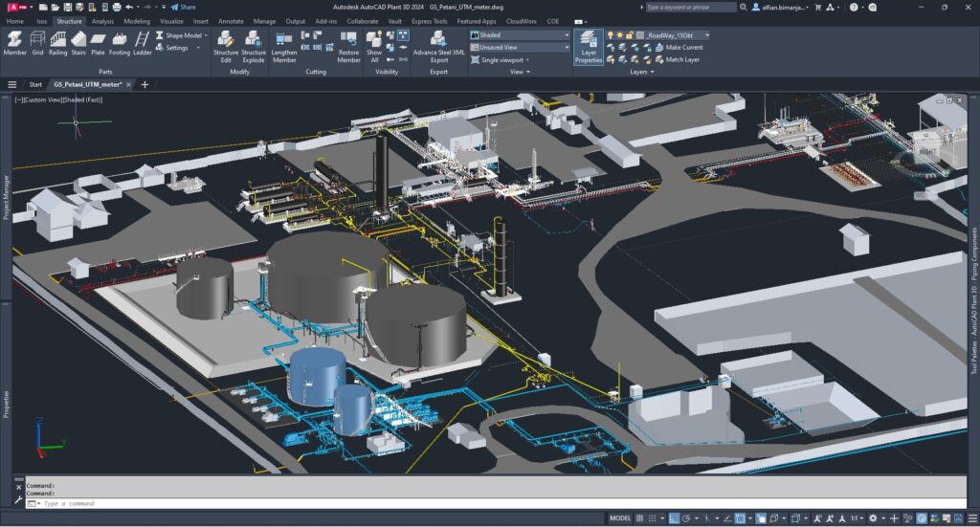This screenshot has height=527, width=980.
Task: Open the Autodesk App Store cart icon
Action: pos(818,7)
